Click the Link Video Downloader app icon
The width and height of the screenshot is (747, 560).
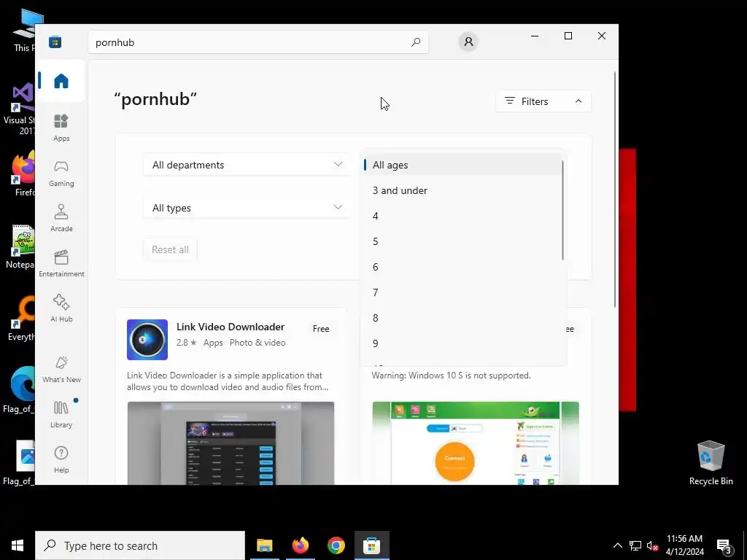click(x=147, y=340)
